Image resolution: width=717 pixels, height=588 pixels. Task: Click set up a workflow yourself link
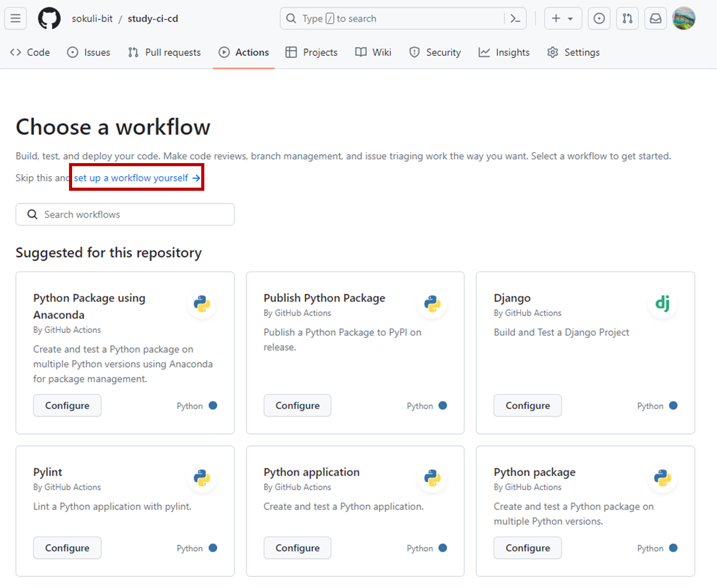tap(137, 178)
